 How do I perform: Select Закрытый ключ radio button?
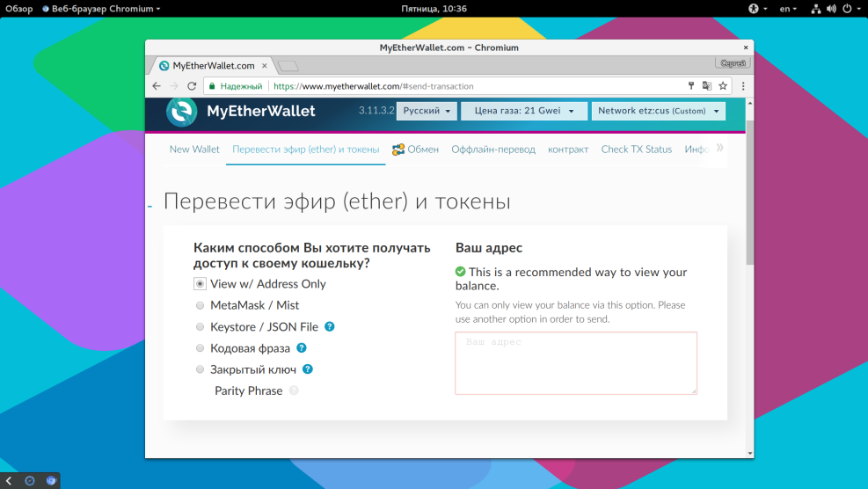click(x=200, y=369)
